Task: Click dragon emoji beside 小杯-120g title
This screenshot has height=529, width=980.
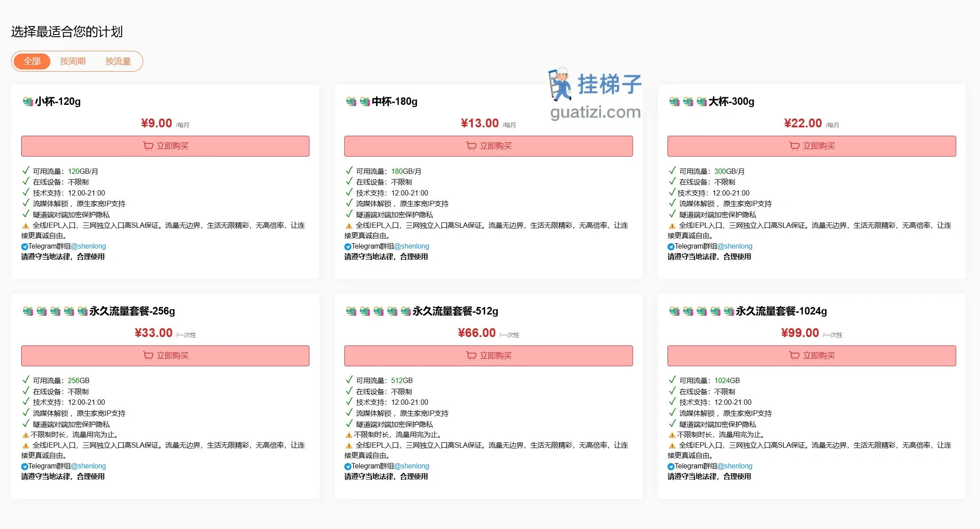Action: tap(28, 102)
